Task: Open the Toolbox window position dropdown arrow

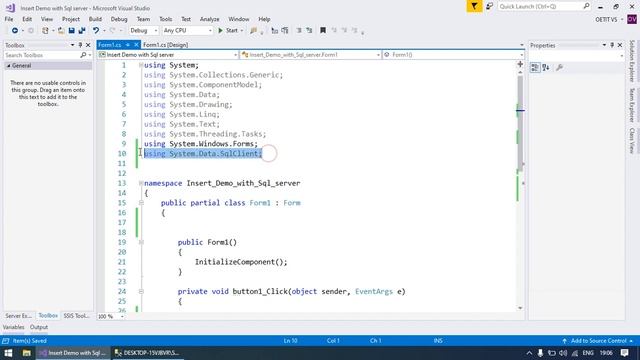Action: point(72,45)
